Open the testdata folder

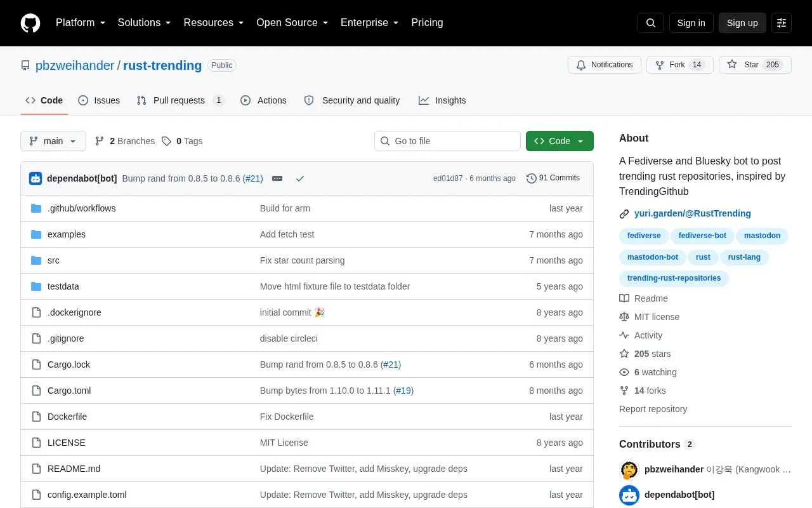pyautogui.click(x=63, y=286)
